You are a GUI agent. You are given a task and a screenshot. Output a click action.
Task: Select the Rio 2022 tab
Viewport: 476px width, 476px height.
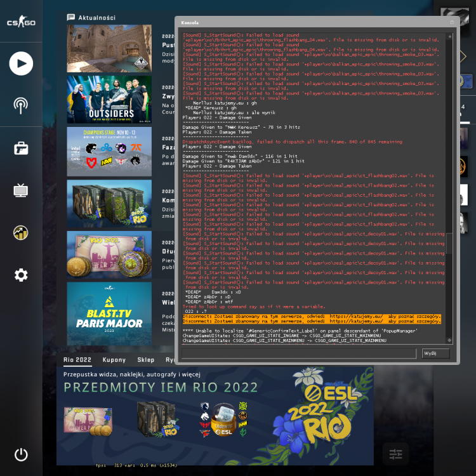pos(77,360)
